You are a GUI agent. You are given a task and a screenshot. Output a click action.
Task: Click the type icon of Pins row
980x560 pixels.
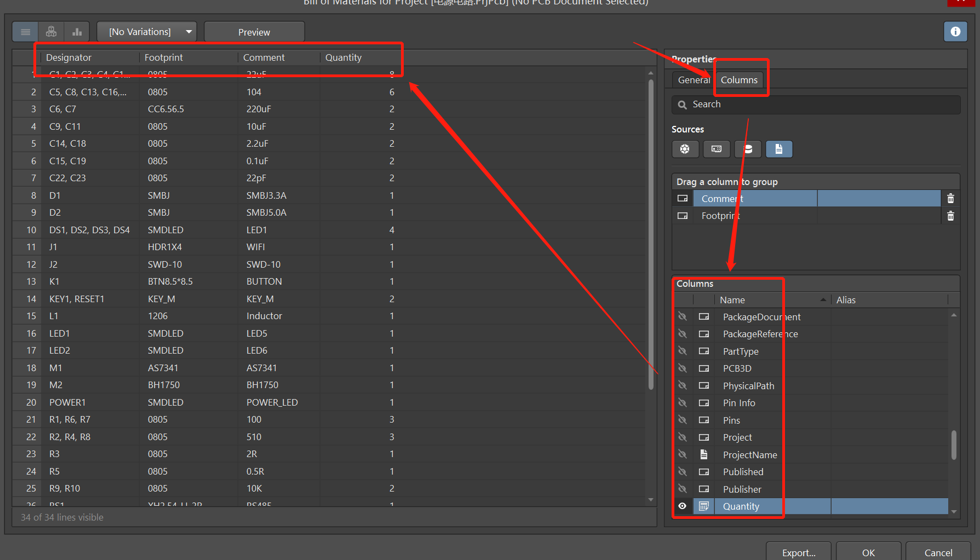pyautogui.click(x=704, y=420)
